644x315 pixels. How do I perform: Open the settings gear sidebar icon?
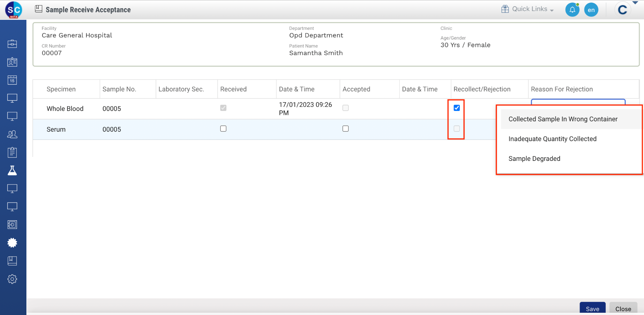pos(12,279)
